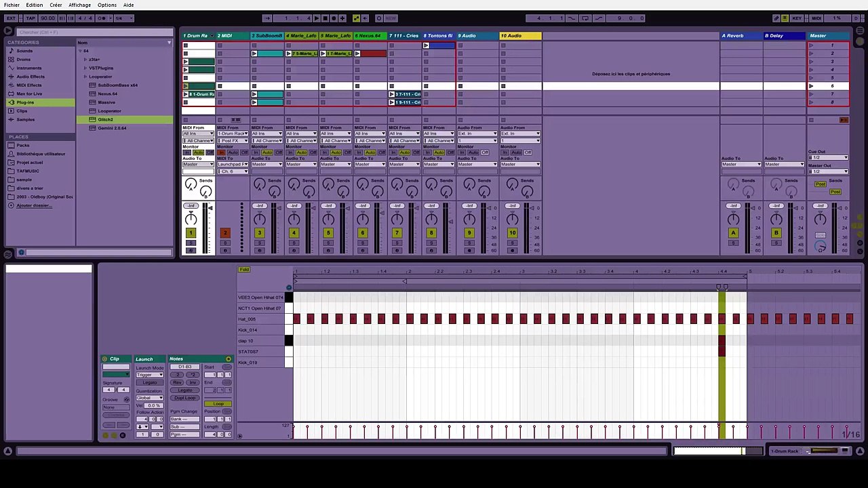Viewport: 868px width, 488px height.
Task: Click the TAP tempo button
Action: 31,18
